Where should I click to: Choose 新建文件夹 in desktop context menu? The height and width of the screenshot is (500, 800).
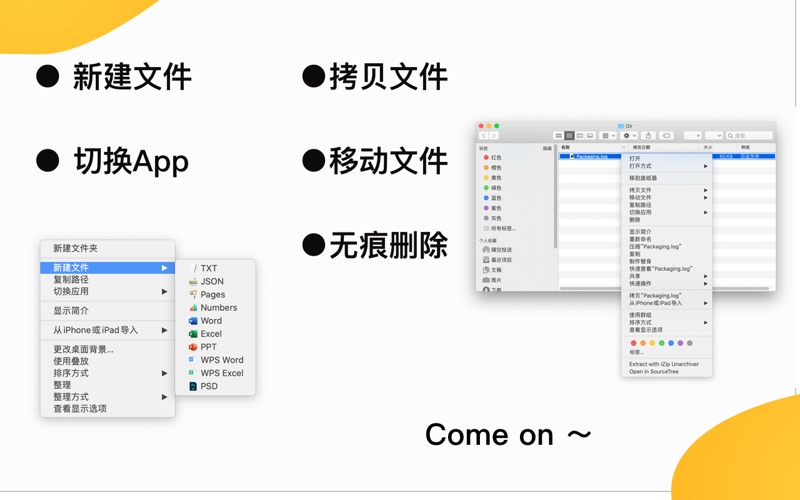click(108, 248)
